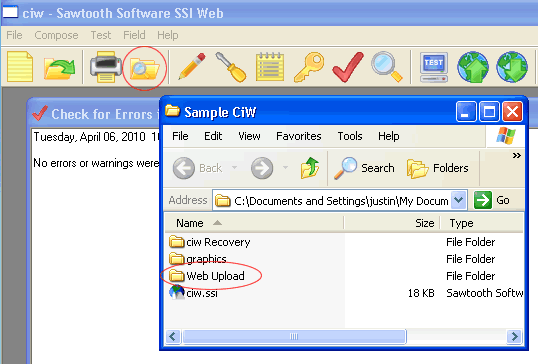Viewport: 538px width, 364px height.
Task: Open File menu in Sample CiW window
Action: [180, 136]
